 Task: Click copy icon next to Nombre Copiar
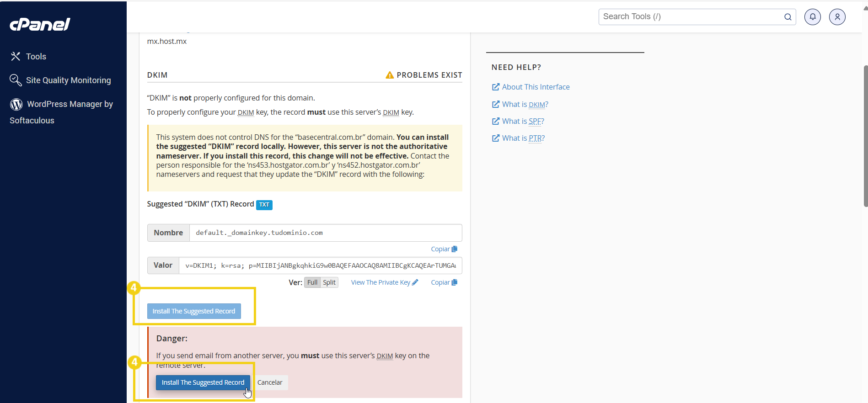pos(455,249)
